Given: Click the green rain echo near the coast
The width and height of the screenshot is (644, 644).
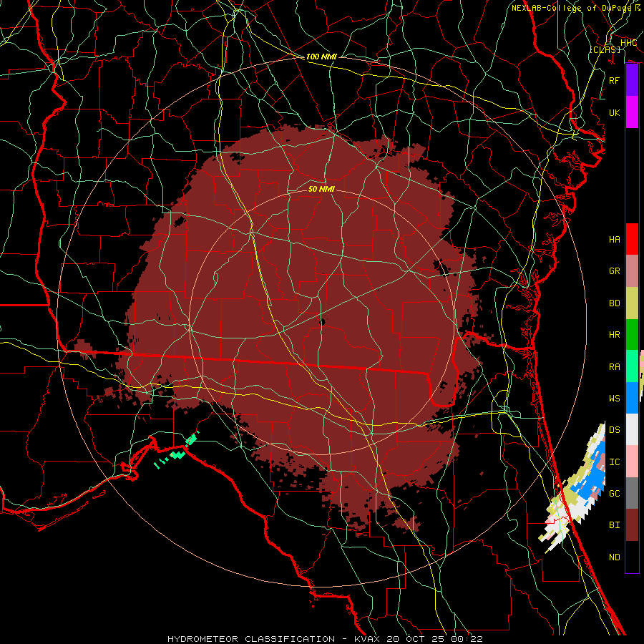Looking at the screenshot, I should 178,454.
